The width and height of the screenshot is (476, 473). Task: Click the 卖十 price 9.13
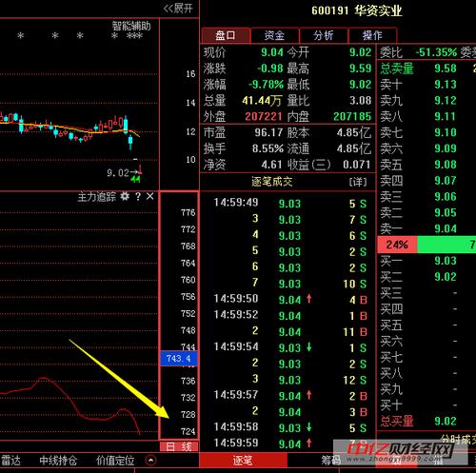click(446, 85)
